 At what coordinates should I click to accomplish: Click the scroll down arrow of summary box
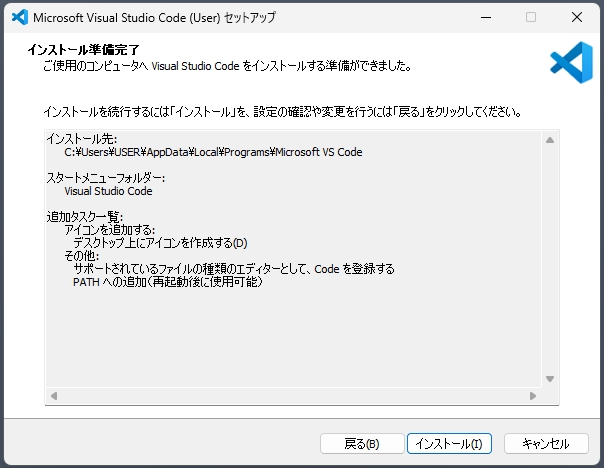(549, 378)
